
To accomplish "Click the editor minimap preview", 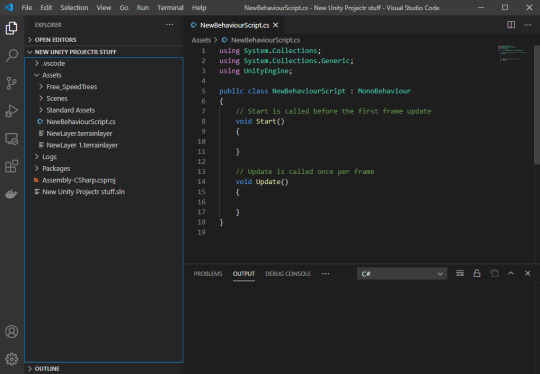I will pyautogui.click(x=512, y=54).
